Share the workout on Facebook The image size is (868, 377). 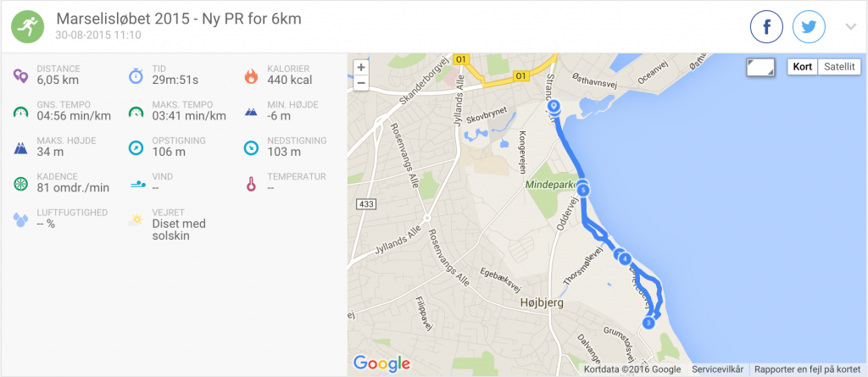766,28
